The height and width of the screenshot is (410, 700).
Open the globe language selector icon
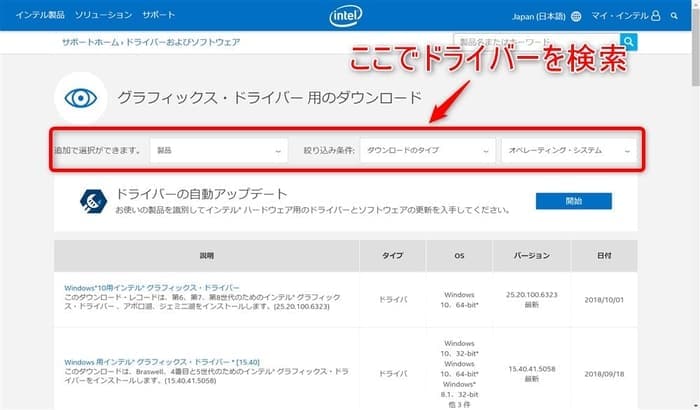576,17
